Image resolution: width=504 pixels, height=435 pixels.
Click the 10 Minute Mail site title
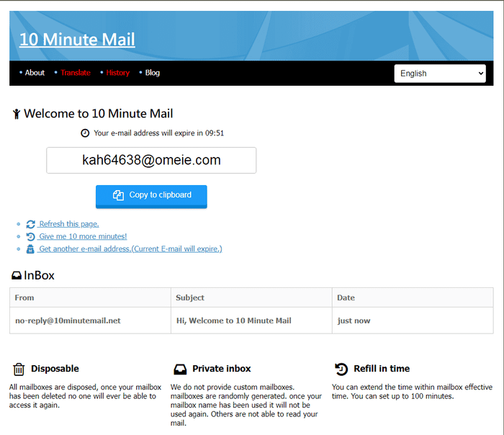(77, 40)
